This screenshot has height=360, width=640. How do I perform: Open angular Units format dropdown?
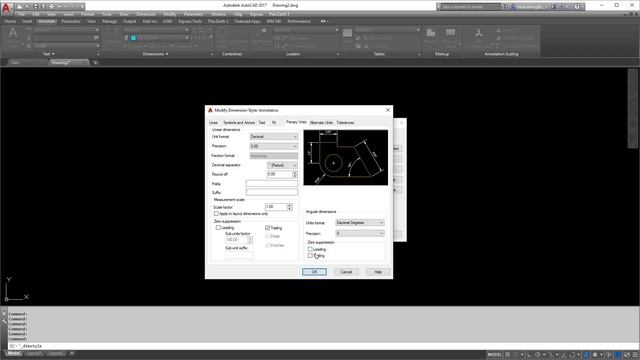(360, 223)
